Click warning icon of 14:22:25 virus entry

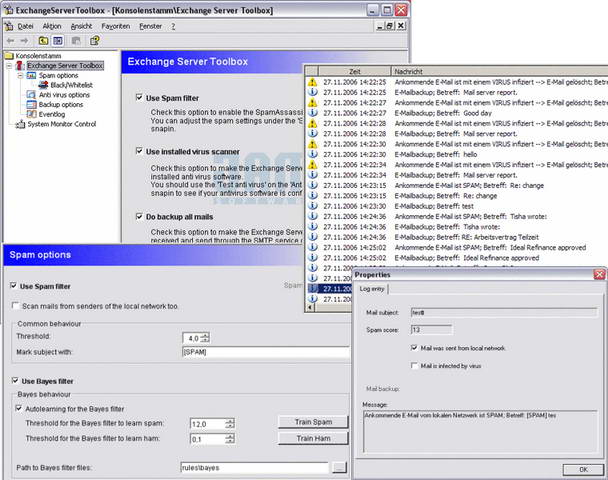tap(313, 82)
